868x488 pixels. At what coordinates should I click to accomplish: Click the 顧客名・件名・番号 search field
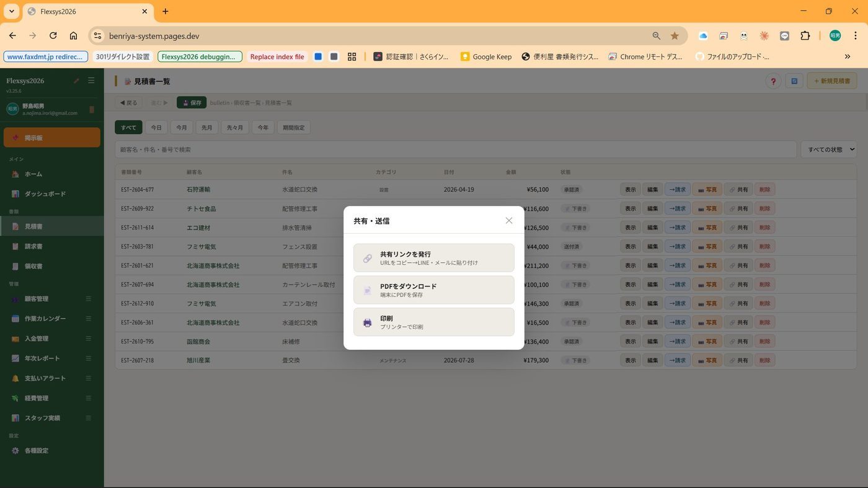click(x=456, y=149)
